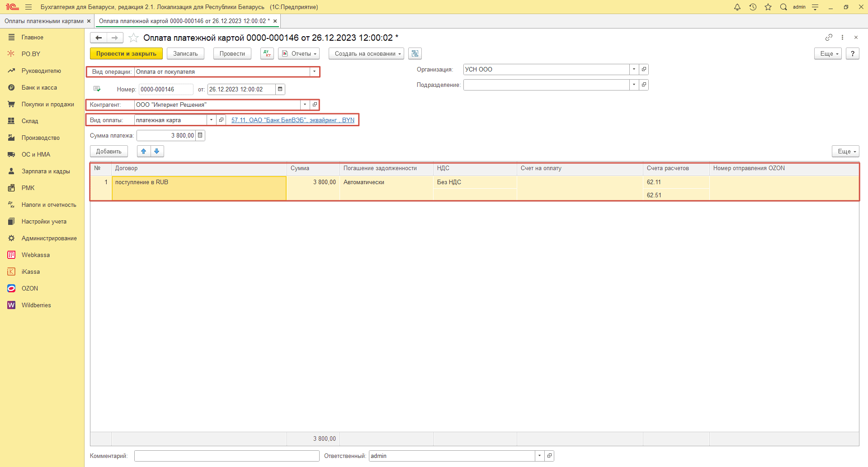Go back with left arrow button
This screenshot has width=868, height=467.
click(x=99, y=38)
